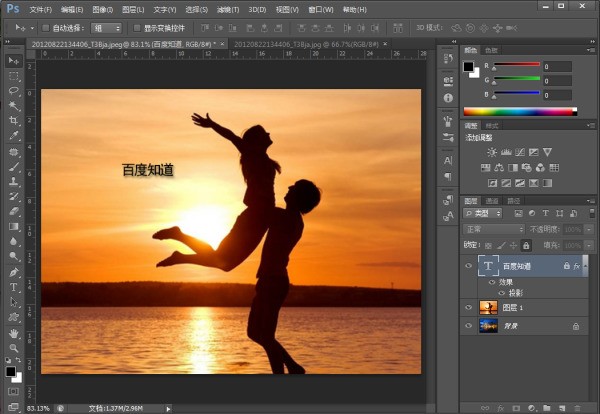This screenshot has height=414, width=600.
Task: Select the Hand tool
Action: click(x=14, y=333)
